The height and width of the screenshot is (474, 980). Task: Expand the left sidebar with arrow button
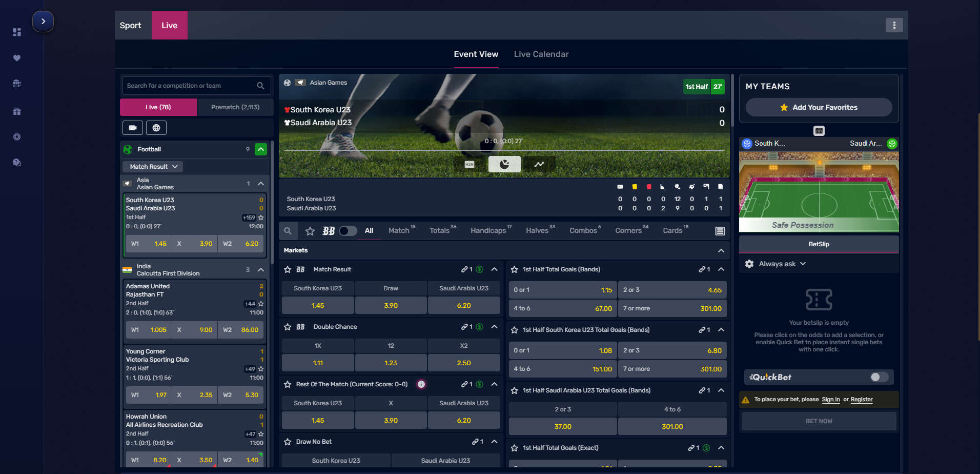click(43, 22)
